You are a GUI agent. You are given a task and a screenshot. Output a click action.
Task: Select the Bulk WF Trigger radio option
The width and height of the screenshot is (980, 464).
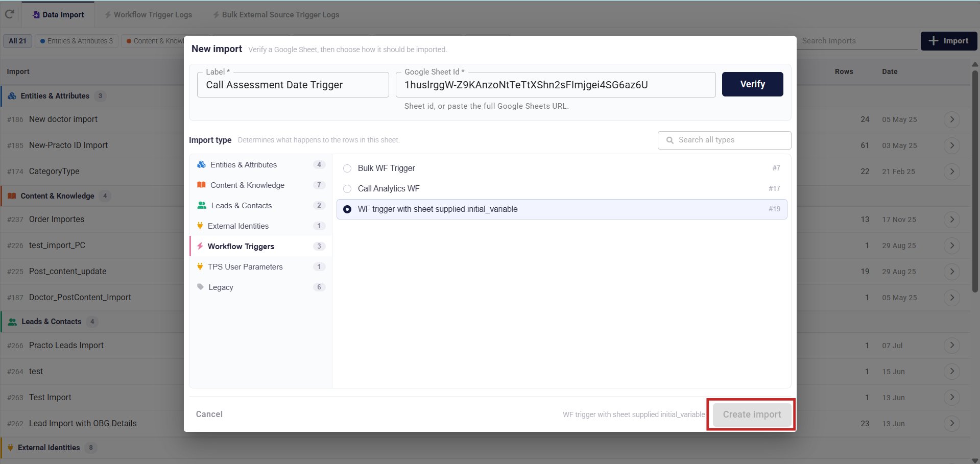pyautogui.click(x=347, y=168)
